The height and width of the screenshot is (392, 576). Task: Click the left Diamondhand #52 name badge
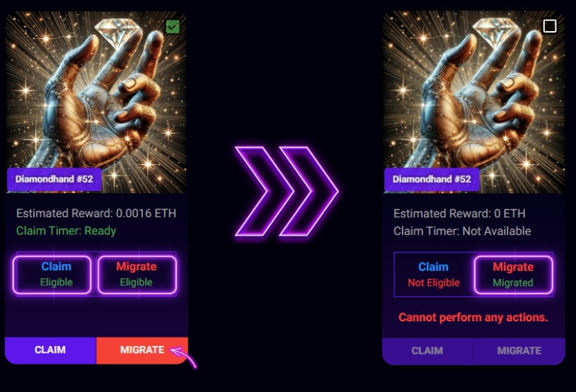54,179
